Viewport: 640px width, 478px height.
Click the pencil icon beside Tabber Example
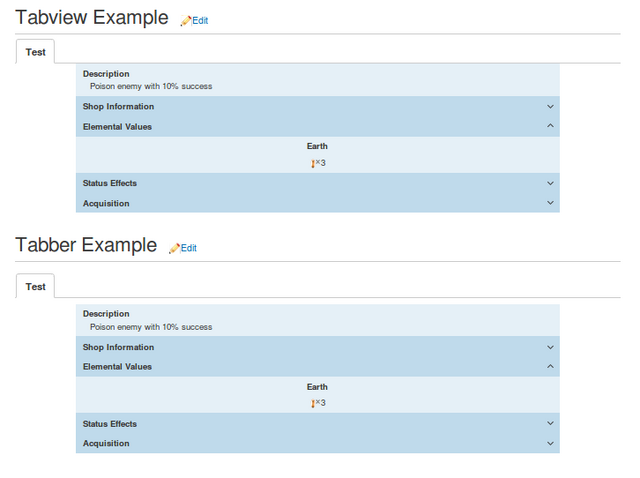[174, 248]
